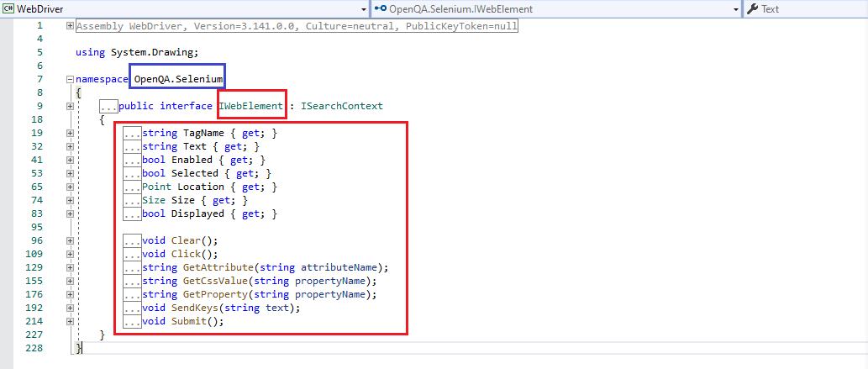Expand the outline on the TagName line

coord(70,133)
